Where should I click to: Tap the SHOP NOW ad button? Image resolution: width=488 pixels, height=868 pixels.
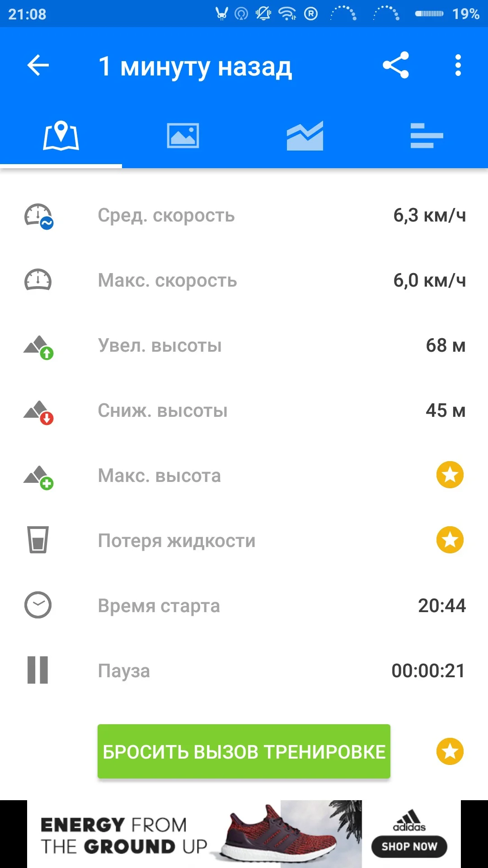point(409,847)
